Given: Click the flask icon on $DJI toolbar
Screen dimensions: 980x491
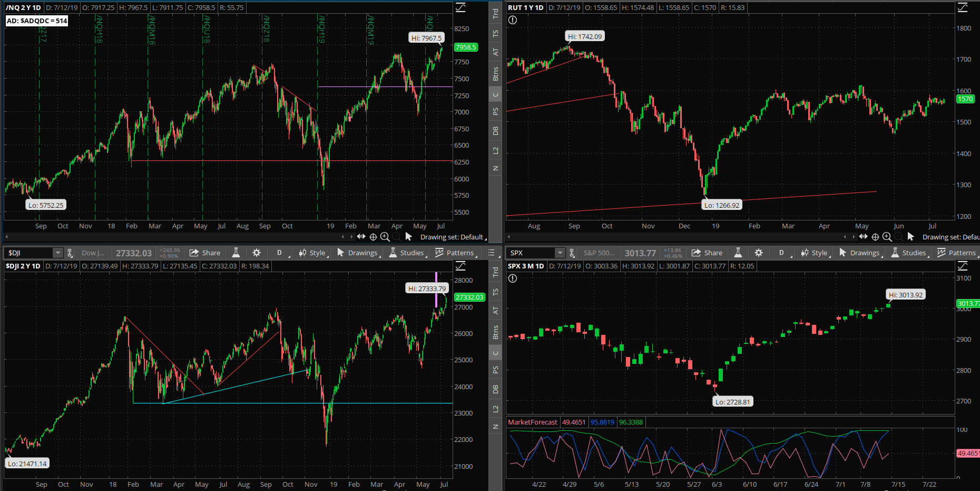Looking at the screenshot, I should coord(236,253).
